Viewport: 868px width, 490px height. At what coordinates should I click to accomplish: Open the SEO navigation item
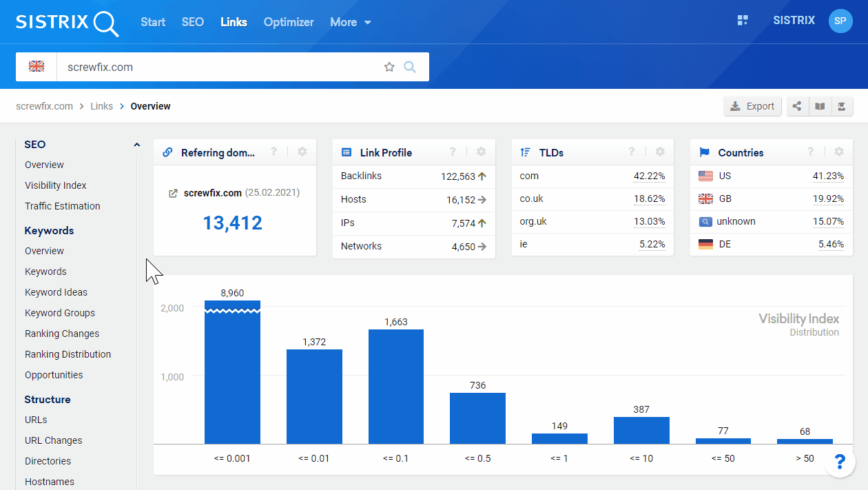point(193,22)
